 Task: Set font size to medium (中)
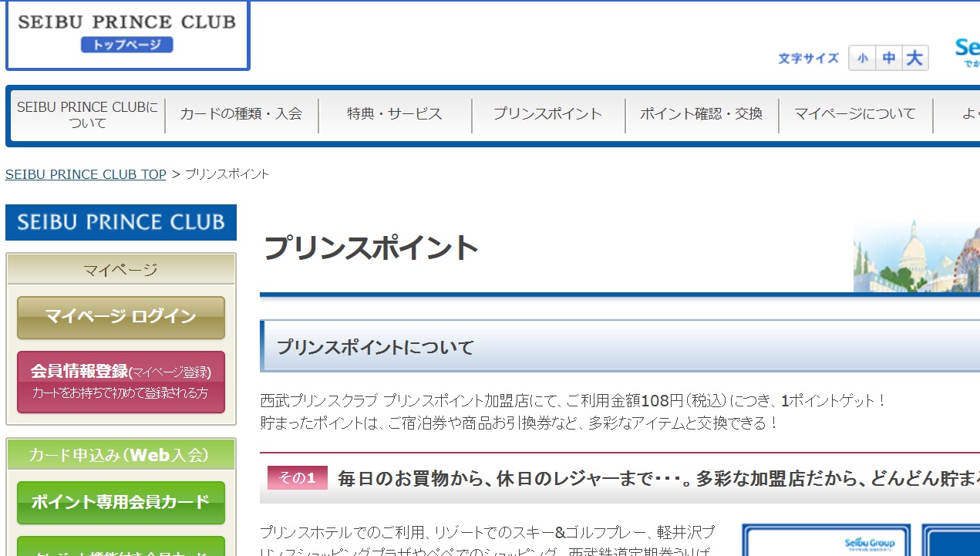point(889,58)
